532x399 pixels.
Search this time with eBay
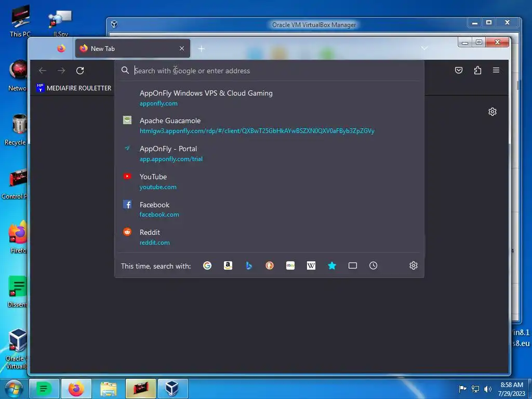(x=290, y=265)
